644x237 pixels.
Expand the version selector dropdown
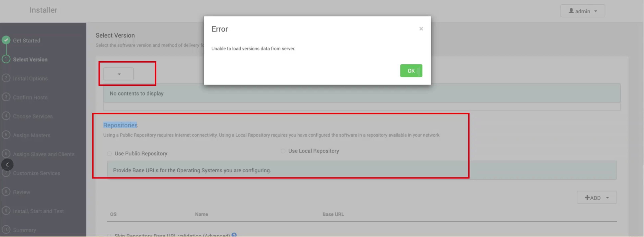point(119,74)
